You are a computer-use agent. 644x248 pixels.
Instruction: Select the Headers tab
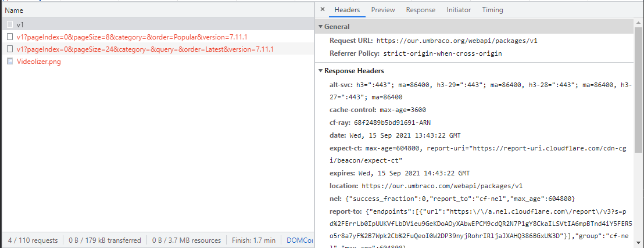coord(347,10)
